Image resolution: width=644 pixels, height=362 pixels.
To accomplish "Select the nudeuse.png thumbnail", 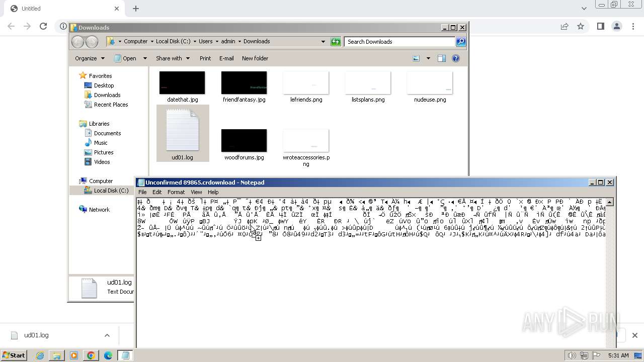I will point(430,83).
